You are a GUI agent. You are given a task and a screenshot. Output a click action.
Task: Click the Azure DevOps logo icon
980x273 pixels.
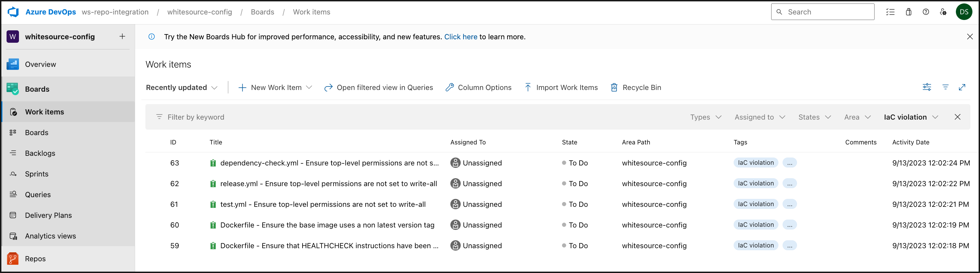tap(13, 12)
